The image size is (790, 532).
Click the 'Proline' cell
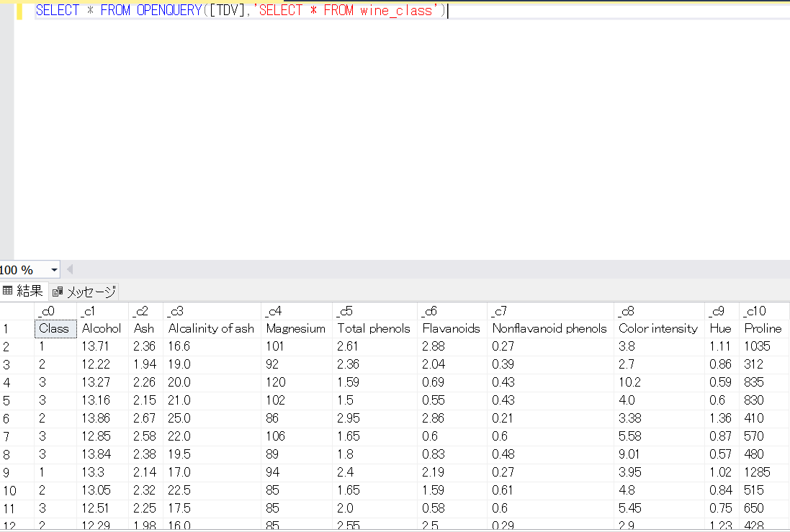click(764, 328)
